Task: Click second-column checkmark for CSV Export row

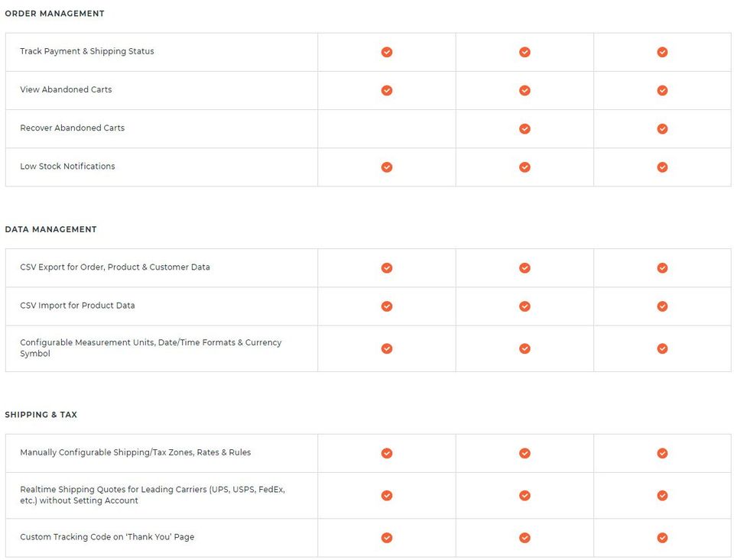Action: [525, 267]
